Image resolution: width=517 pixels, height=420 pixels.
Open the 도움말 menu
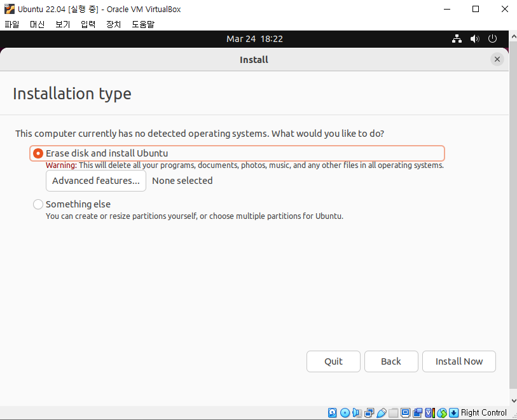[x=143, y=24]
